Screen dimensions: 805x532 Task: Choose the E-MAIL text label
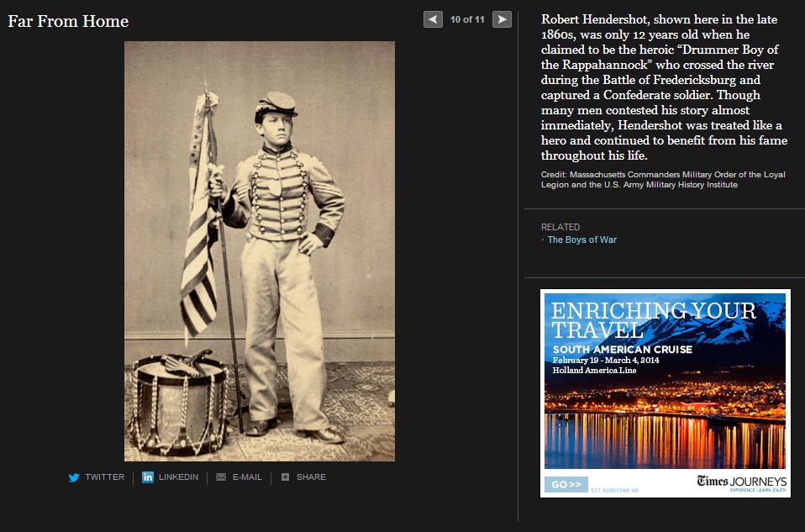point(247,477)
